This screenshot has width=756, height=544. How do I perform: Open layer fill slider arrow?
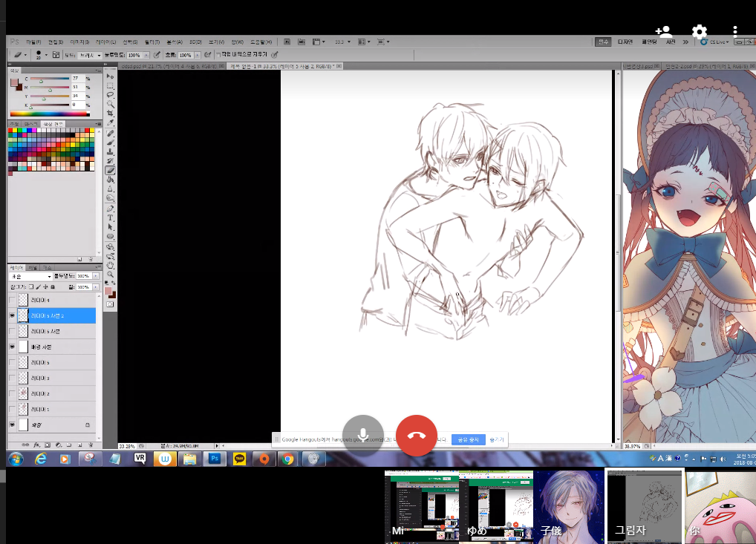[96, 287]
